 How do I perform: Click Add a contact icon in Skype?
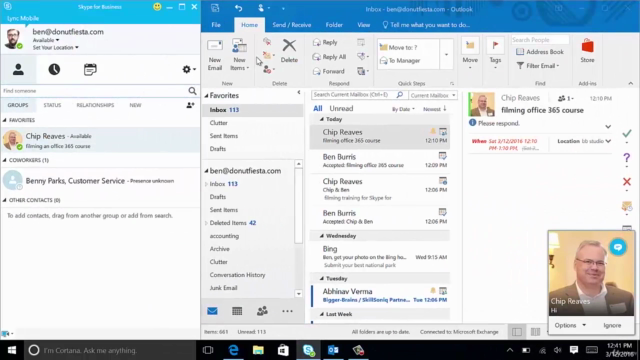190,105
